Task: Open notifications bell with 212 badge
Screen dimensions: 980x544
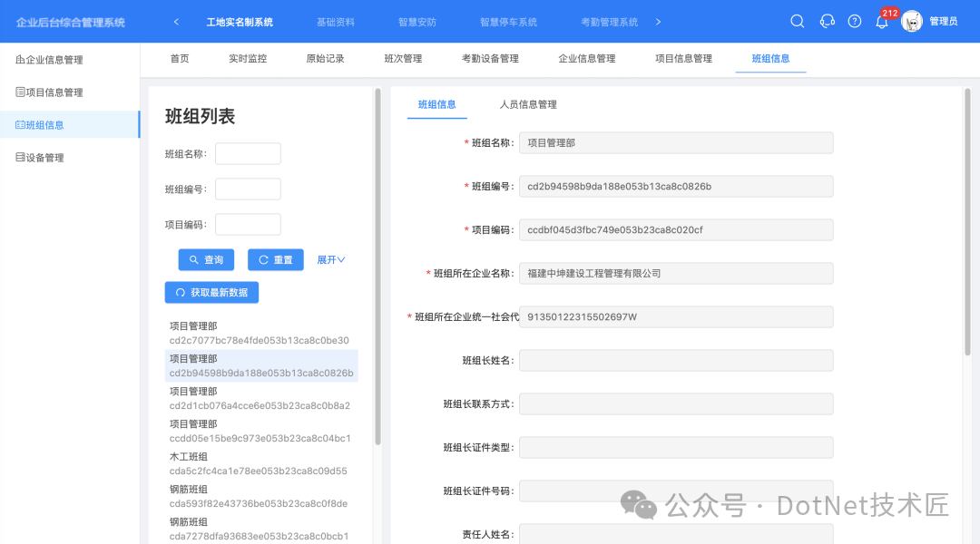Action: [x=882, y=22]
